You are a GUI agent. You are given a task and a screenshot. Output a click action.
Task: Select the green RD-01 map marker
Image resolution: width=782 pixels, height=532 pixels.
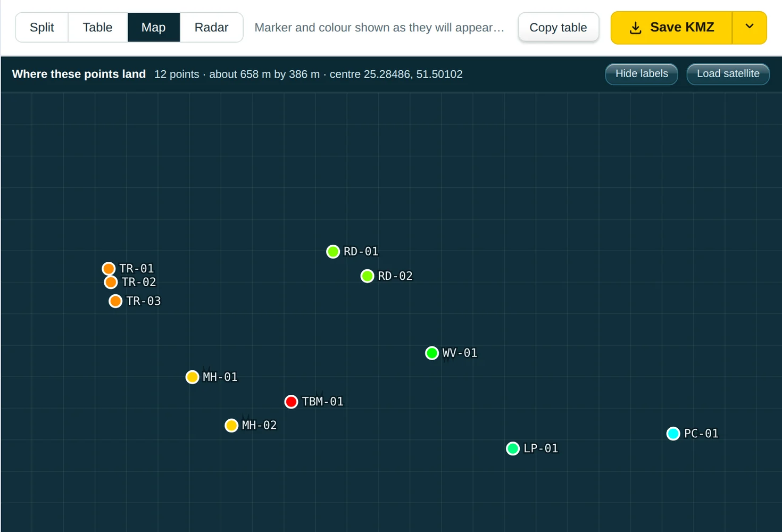click(x=333, y=252)
